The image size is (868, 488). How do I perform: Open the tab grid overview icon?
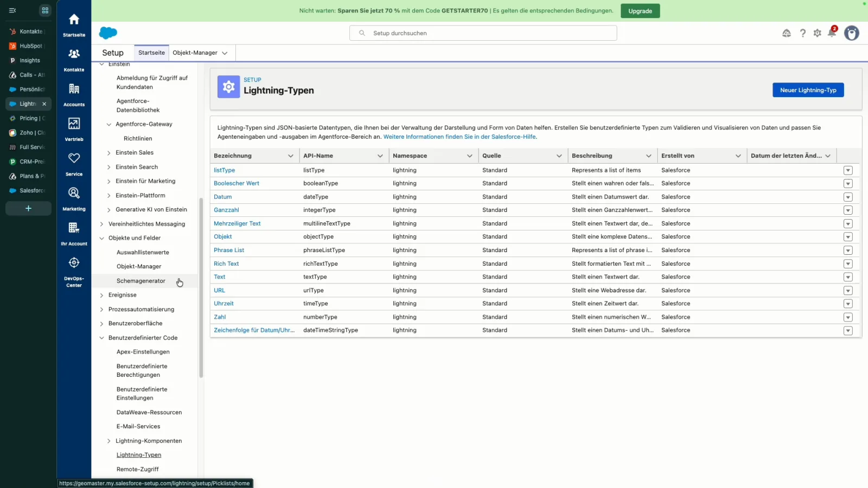point(45,10)
